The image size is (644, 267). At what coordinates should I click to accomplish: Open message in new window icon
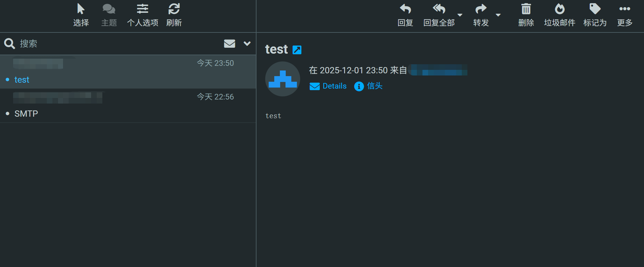pos(297,50)
